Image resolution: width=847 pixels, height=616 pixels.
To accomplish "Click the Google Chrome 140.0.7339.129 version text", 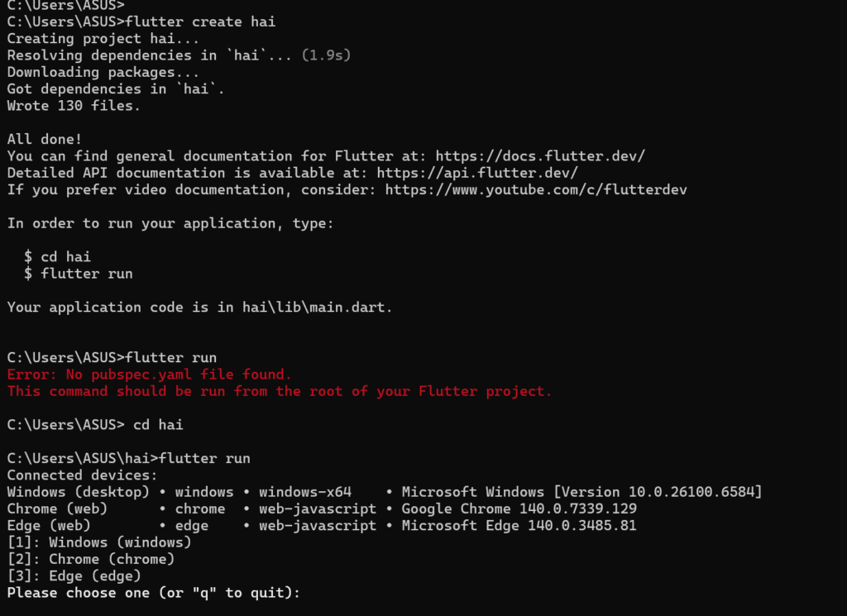I will [519, 509].
